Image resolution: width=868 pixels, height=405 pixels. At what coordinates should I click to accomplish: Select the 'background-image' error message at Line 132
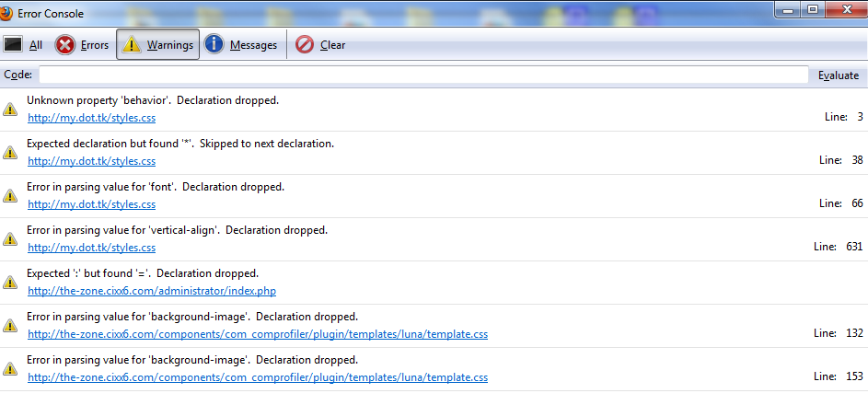(x=192, y=317)
